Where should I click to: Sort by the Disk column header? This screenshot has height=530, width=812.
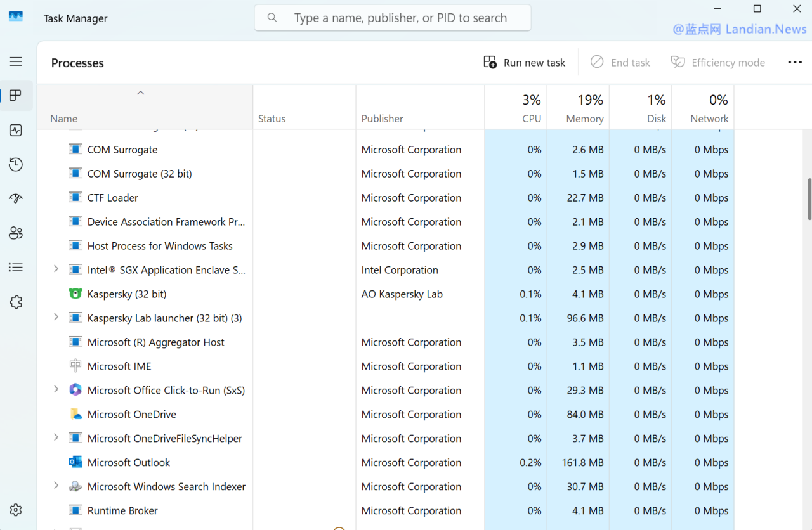coord(641,107)
